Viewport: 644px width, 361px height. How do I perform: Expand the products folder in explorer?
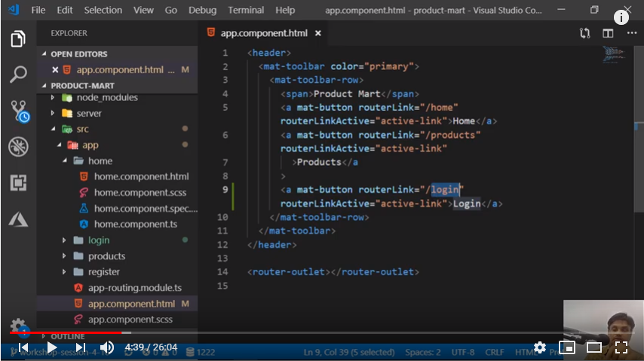pos(65,256)
